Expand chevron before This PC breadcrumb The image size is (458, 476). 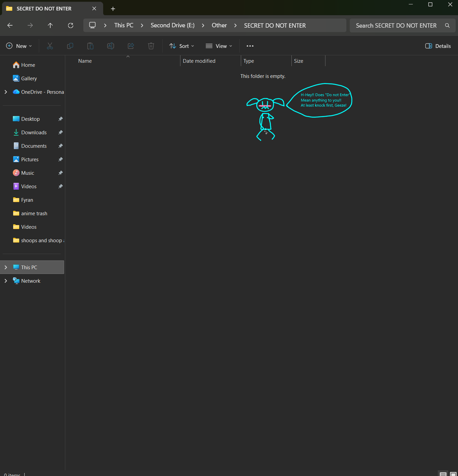(x=105, y=26)
